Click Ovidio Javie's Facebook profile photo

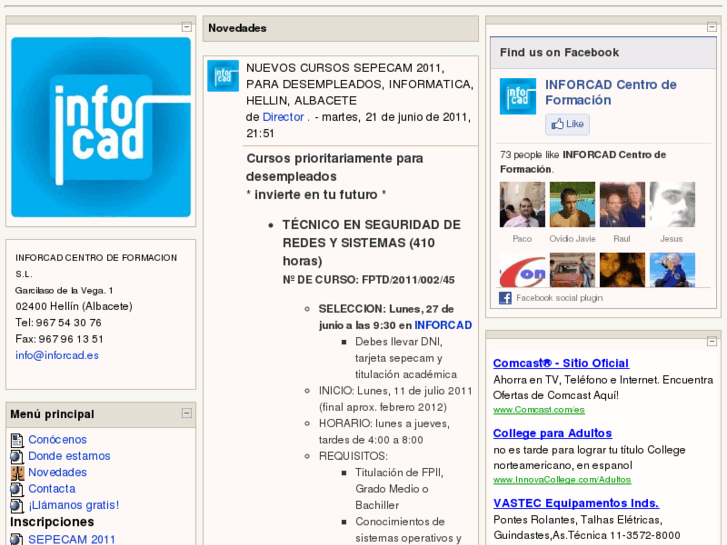point(572,205)
